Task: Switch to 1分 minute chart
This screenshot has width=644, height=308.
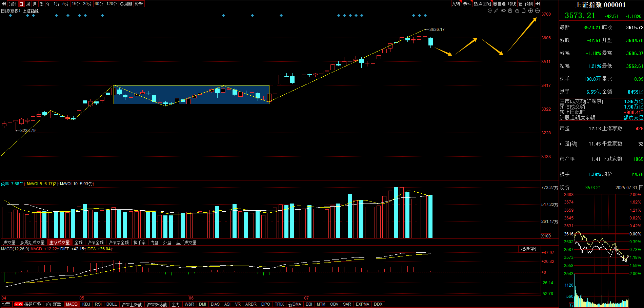Action: click(56, 4)
